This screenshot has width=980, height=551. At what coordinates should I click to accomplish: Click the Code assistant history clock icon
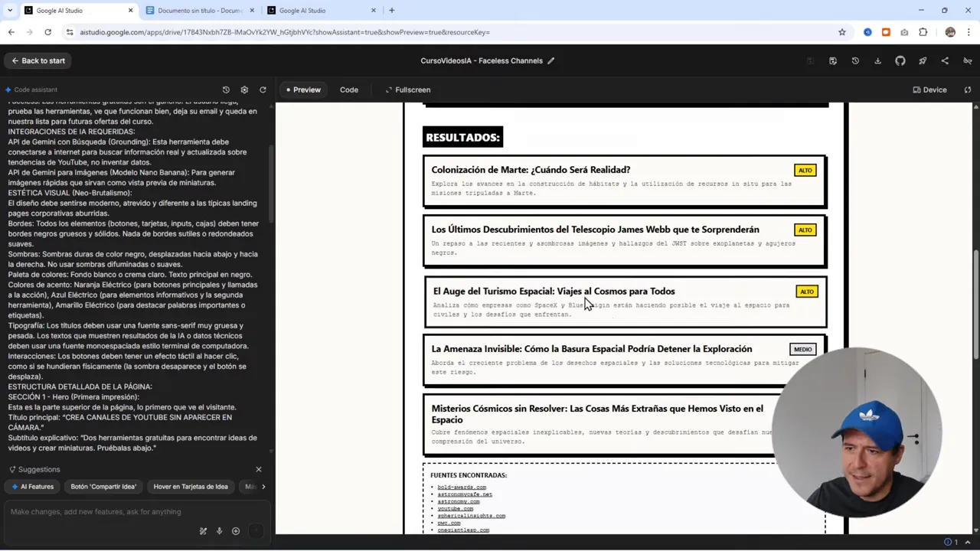point(226,90)
